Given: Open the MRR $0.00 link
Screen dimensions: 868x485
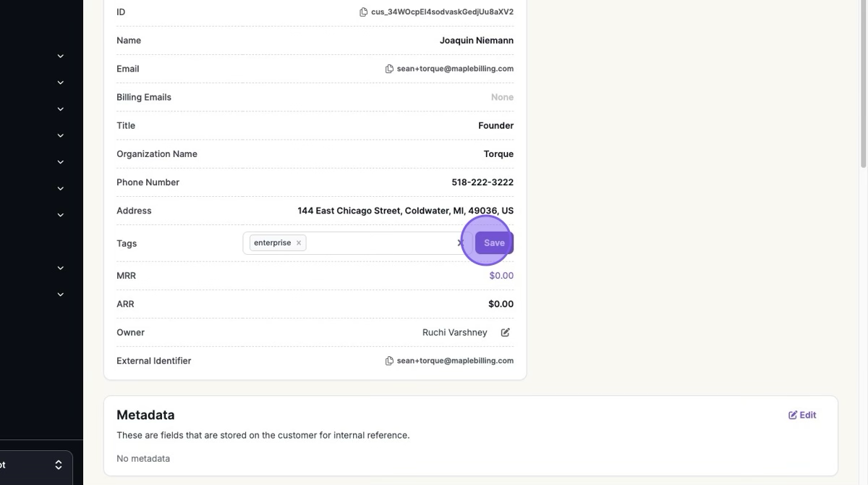Looking at the screenshot, I should (501, 276).
